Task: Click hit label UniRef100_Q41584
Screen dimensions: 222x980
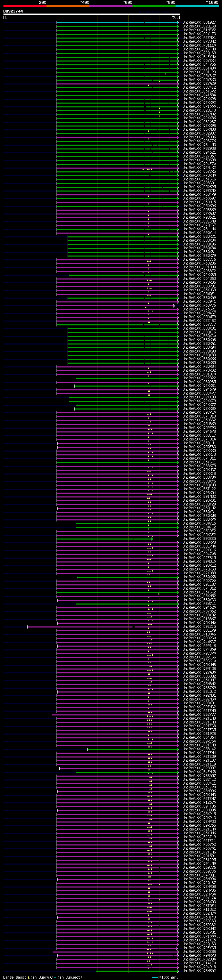Action: coord(199,95)
